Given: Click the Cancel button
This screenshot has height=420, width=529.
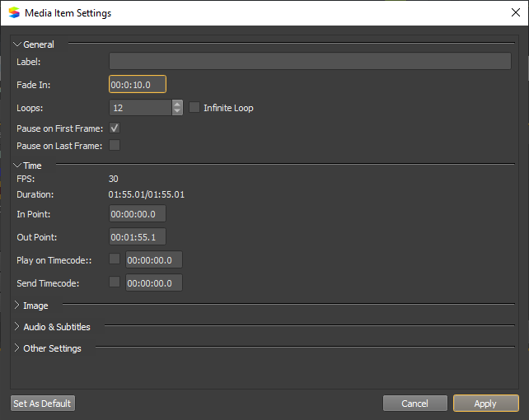Looking at the screenshot, I should point(415,404).
